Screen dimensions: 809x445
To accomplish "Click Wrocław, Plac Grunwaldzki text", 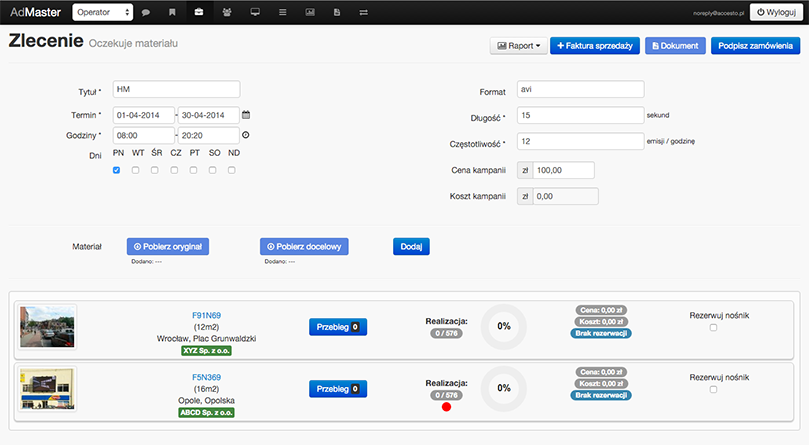I will (206, 339).
